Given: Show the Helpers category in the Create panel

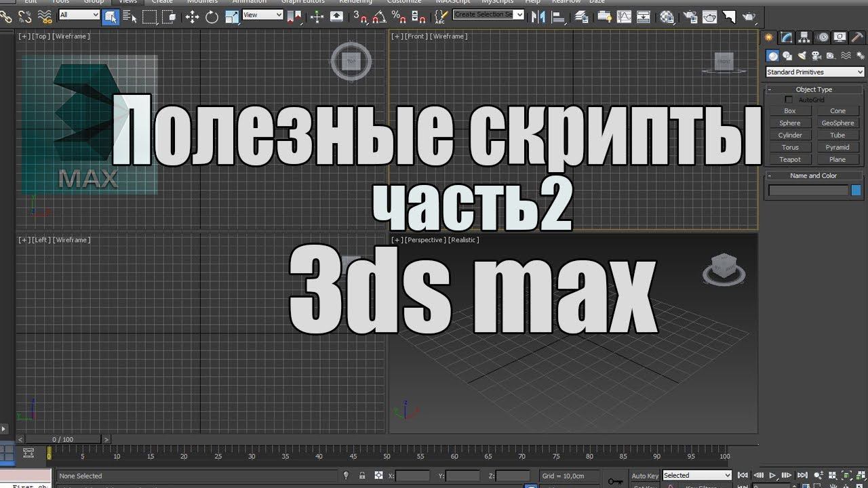Looking at the screenshot, I should (831, 56).
